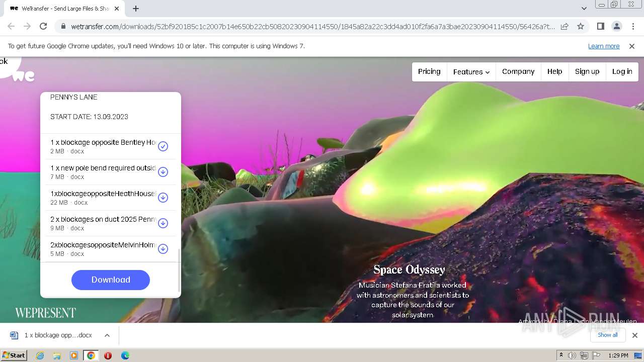Open the WEPRESENT link
Viewport: 644px width, 362px height.
[x=45, y=313]
